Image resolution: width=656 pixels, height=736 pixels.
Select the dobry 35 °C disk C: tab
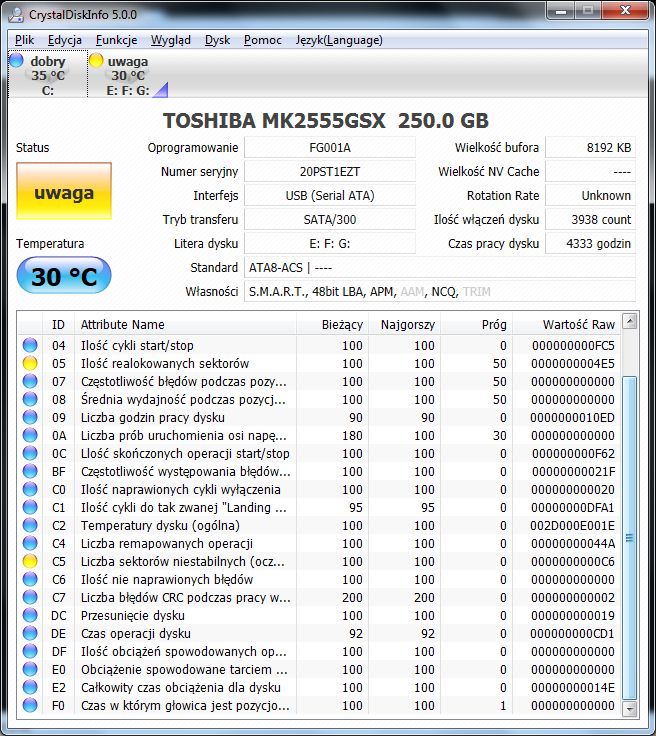(48, 75)
